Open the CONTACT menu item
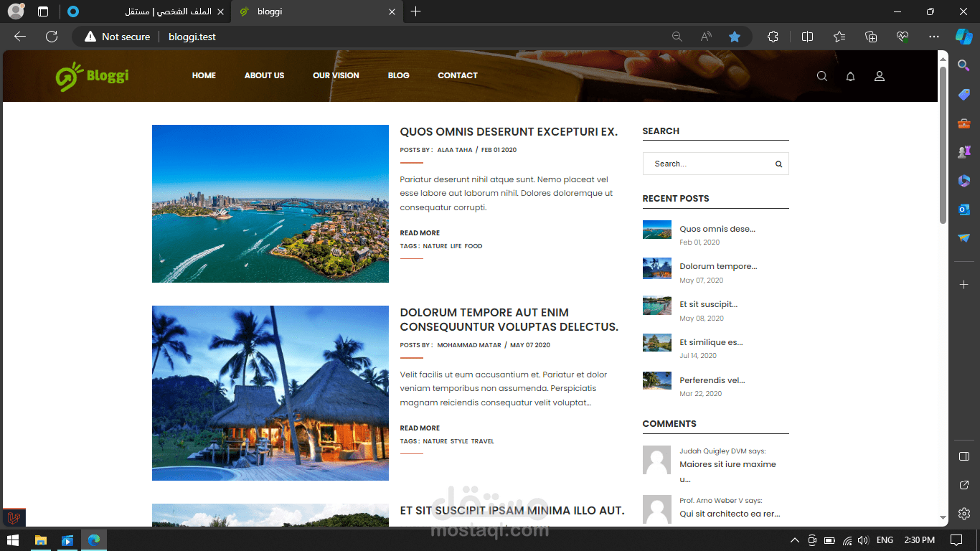Viewport: 980px width, 551px height. [x=458, y=76]
